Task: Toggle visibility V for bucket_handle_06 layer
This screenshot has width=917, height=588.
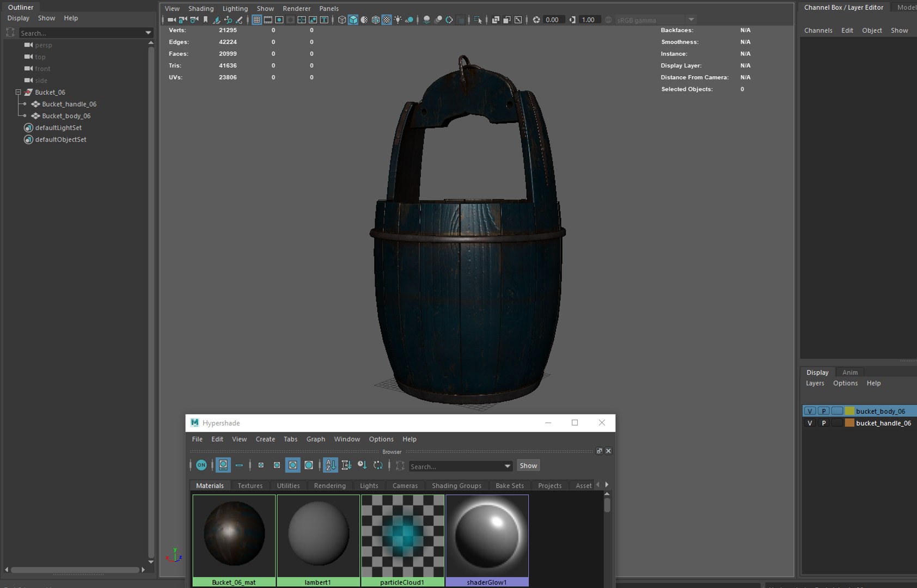Action: click(810, 423)
